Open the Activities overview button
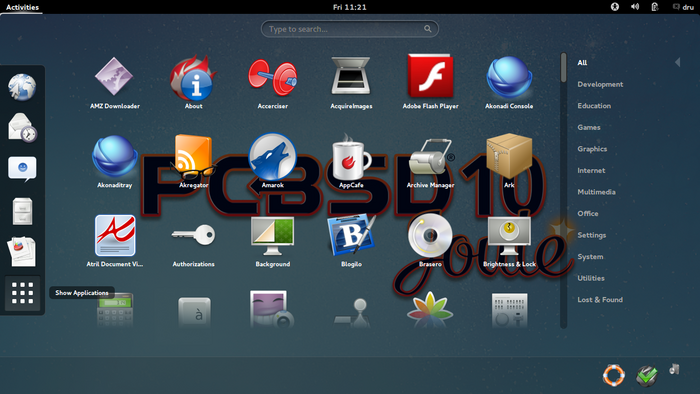 click(x=22, y=7)
